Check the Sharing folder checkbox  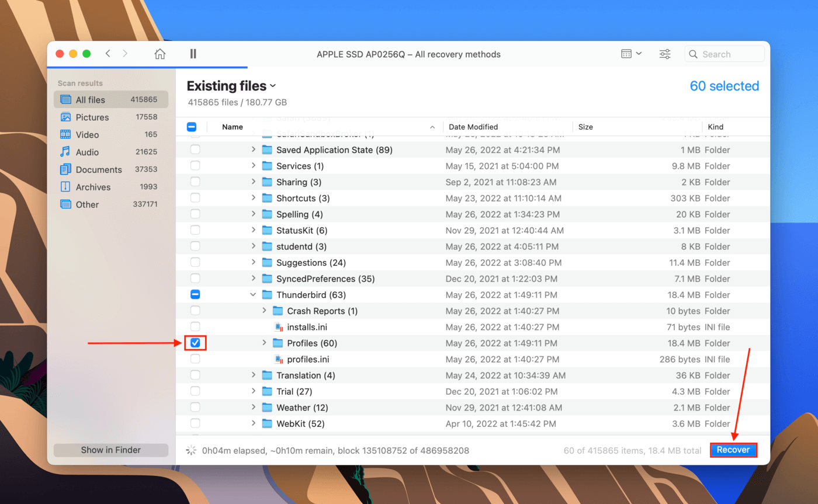195,182
